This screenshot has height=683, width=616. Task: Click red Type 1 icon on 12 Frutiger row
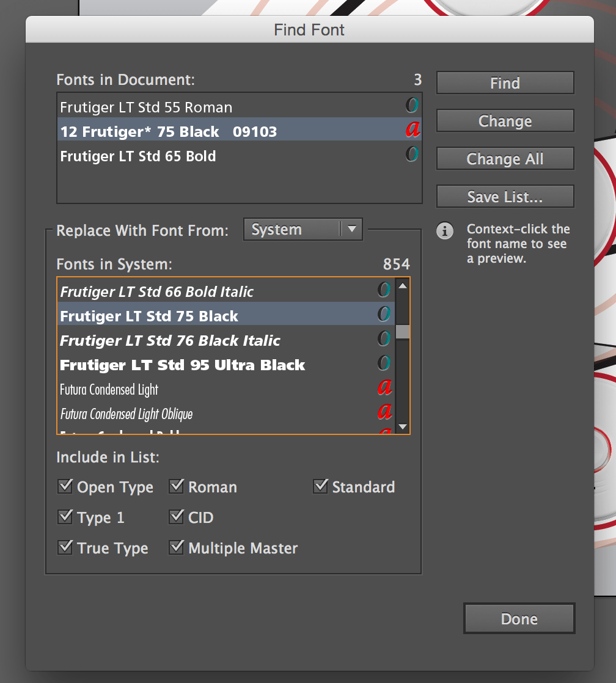413,130
